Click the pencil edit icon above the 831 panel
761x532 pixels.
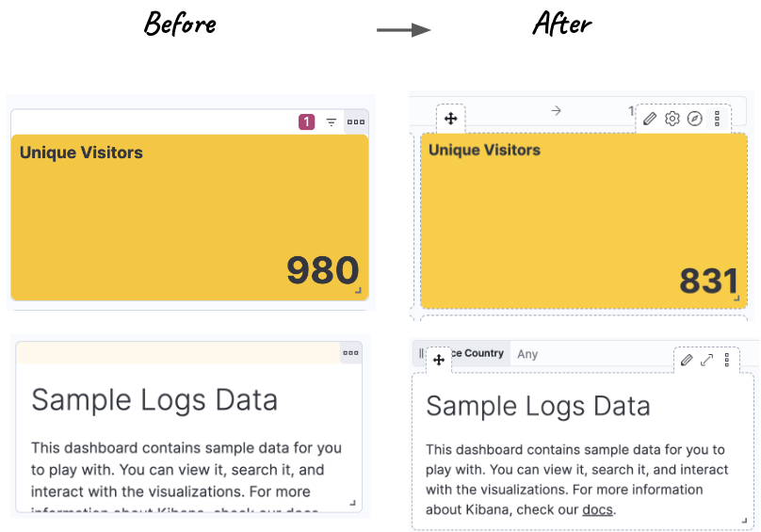pos(649,119)
